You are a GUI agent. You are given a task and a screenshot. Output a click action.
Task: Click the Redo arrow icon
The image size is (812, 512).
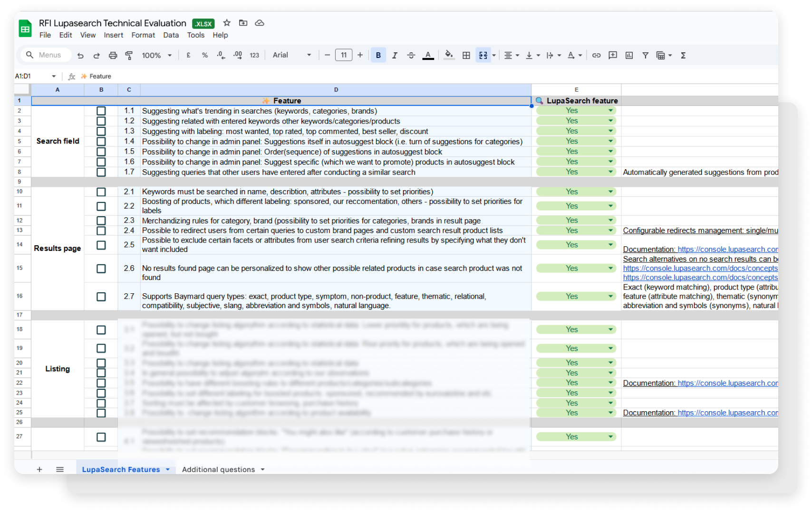point(97,56)
